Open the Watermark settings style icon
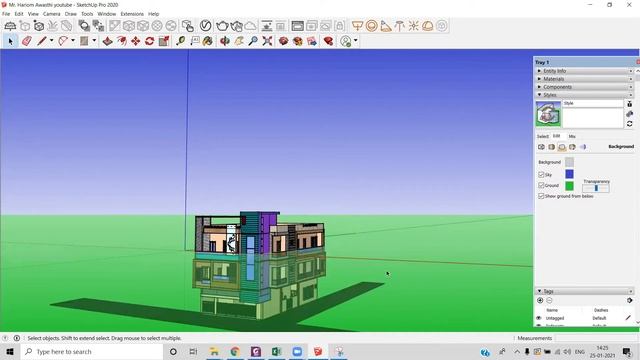640x360 pixels. pyautogui.click(x=572, y=147)
